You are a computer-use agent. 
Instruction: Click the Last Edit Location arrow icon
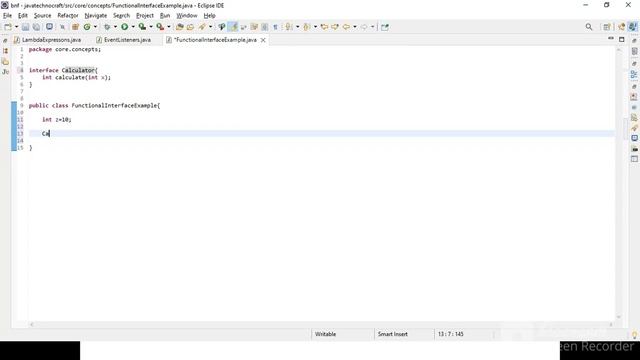pos(324,27)
